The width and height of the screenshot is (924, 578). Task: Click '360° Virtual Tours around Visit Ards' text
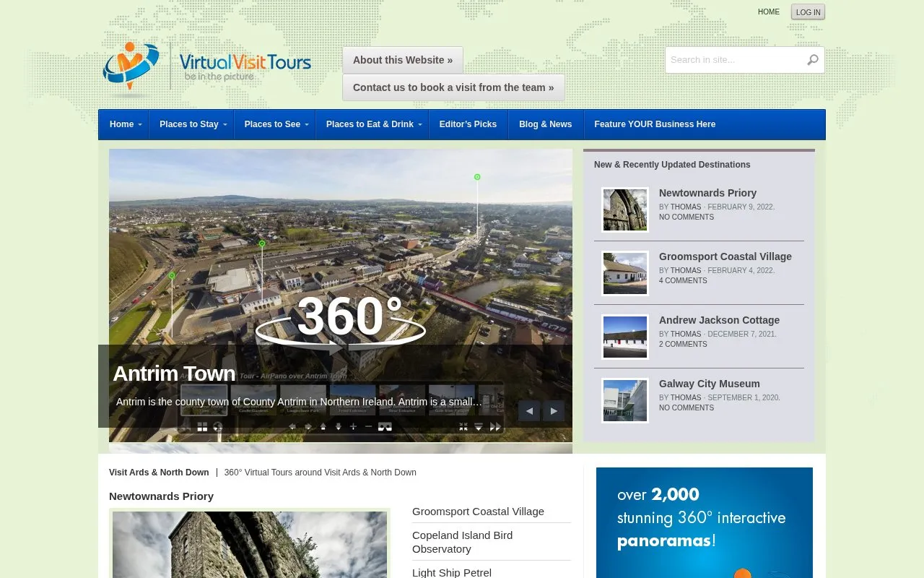click(x=321, y=473)
